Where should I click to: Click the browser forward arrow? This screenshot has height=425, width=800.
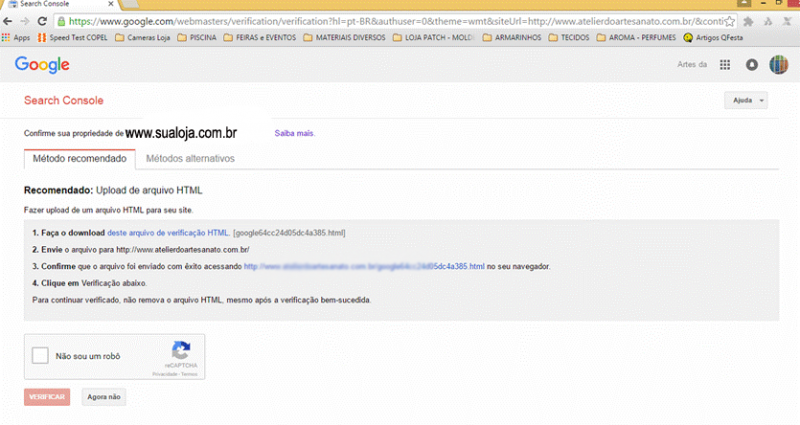pyautogui.click(x=24, y=21)
